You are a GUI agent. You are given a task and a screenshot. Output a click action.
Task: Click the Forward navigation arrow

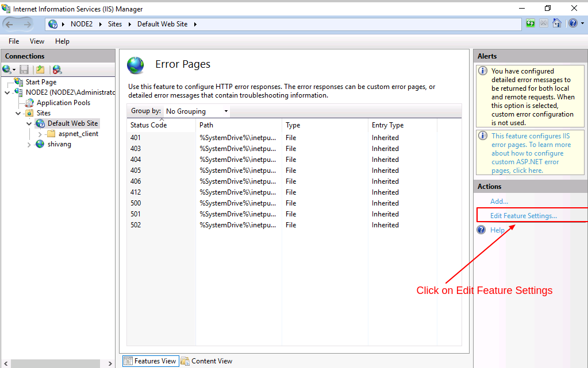pyautogui.click(x=27, y=24)
